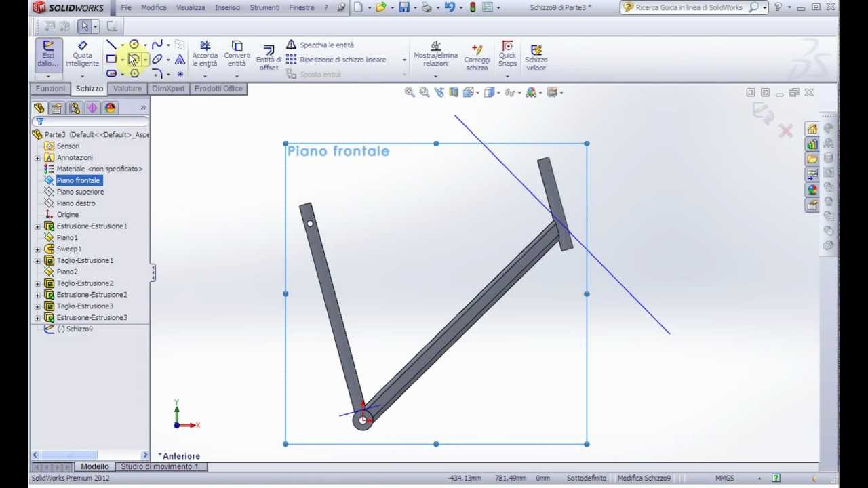Viewport: 868px width, 488px height.
Task: Click the Rebuild traffic light icon
Action: 472,7
